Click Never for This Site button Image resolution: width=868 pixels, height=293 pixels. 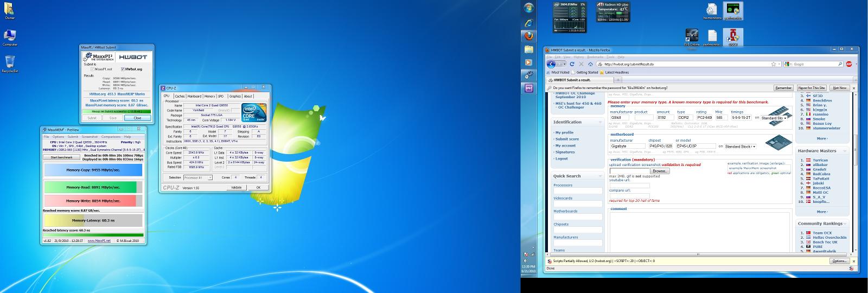[x=812, y=88]
